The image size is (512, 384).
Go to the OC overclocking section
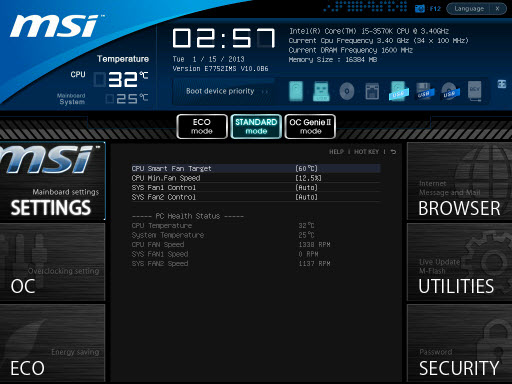coord(53,262)
